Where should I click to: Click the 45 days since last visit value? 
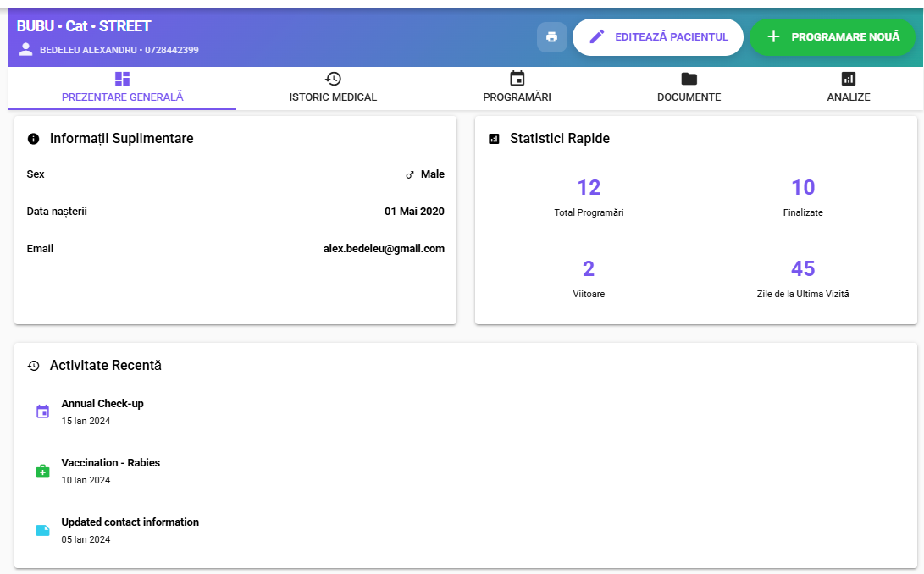pos(803,268)
